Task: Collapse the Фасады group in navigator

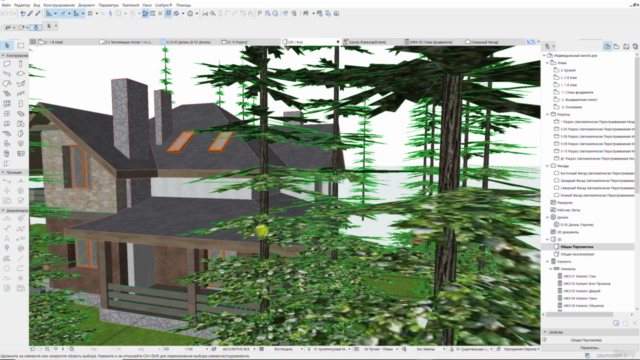Action: point(548,166)
